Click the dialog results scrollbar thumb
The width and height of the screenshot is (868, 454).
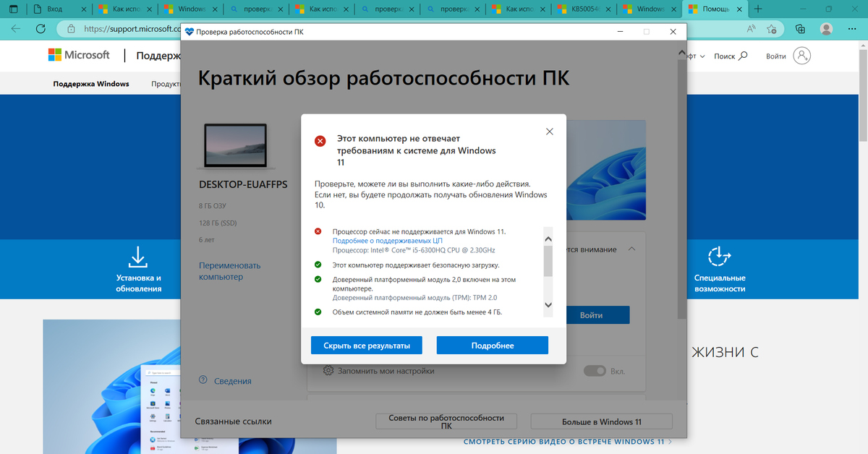click(548, 261)
